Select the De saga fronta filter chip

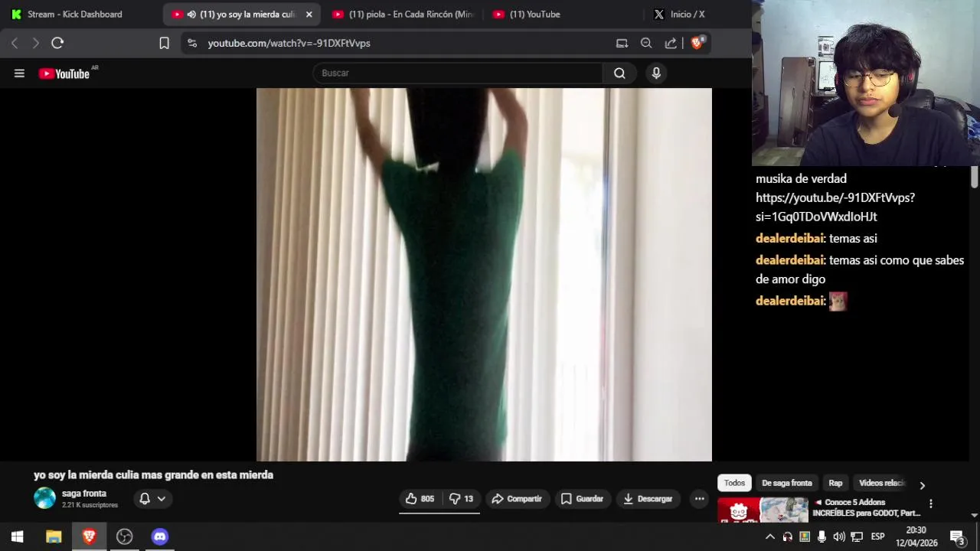pyautogui.click(x=786, y=483)
